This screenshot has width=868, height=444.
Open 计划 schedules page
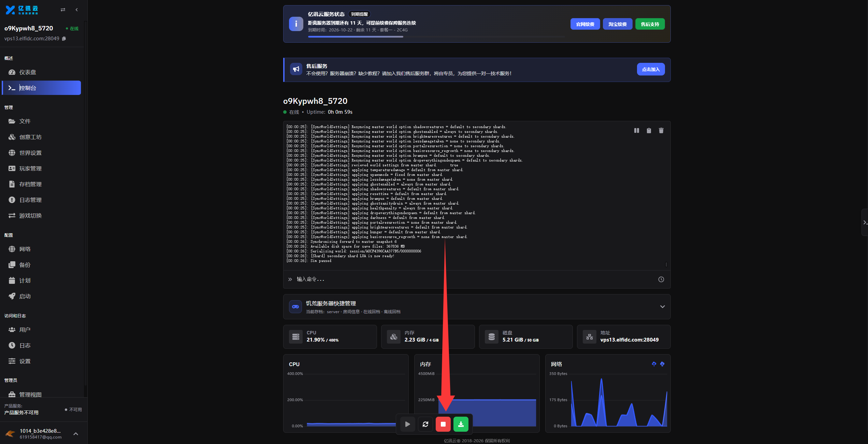41,280
